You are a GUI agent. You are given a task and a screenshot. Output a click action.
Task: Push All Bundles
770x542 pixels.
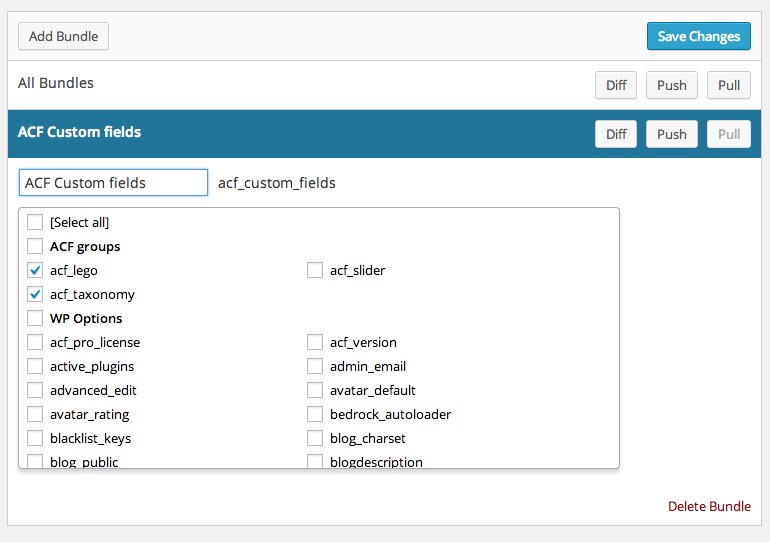tap(671, 85)
